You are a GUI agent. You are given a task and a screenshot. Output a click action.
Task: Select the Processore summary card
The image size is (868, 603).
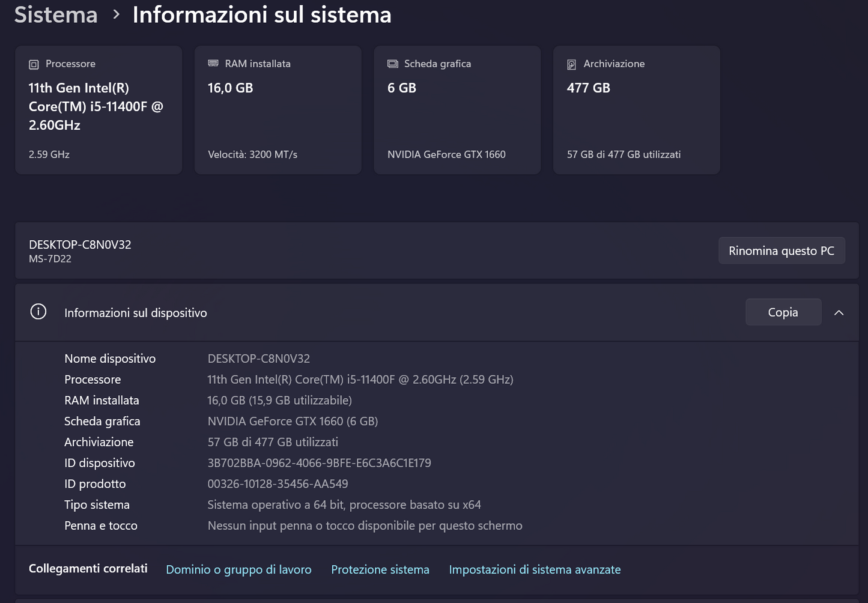pos(99,110)
